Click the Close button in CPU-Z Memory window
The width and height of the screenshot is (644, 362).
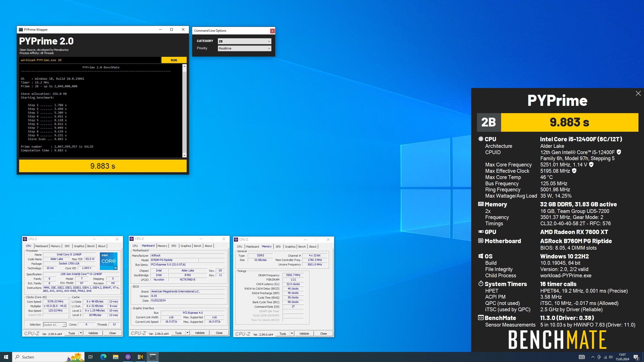click(x=324, y=334)
